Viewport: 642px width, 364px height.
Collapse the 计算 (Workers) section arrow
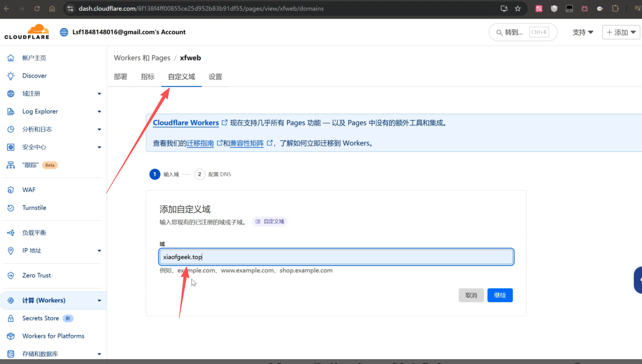(99, 300)
